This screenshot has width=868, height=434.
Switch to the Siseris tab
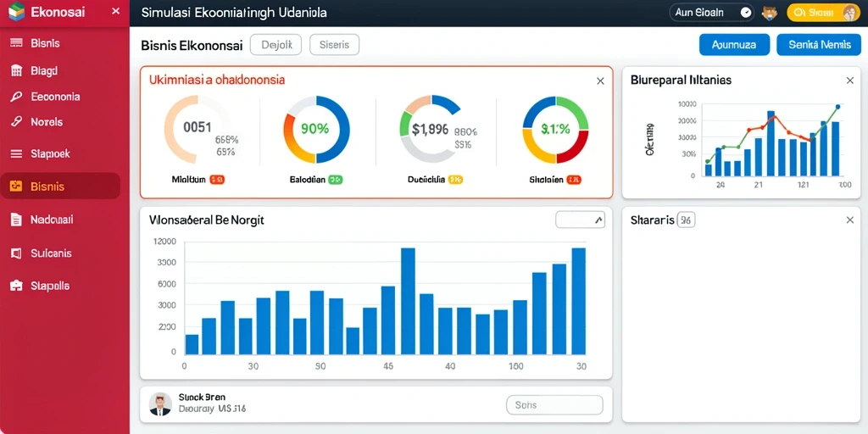(334, 45)
